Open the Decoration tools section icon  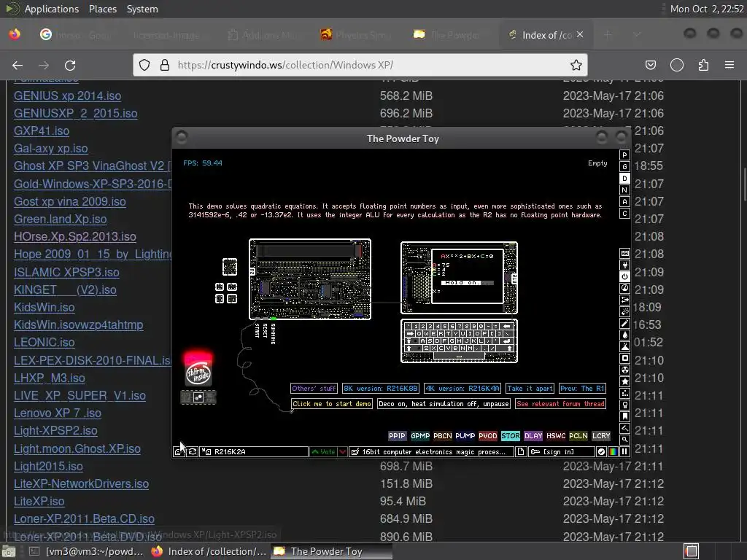tap(624, 428)
